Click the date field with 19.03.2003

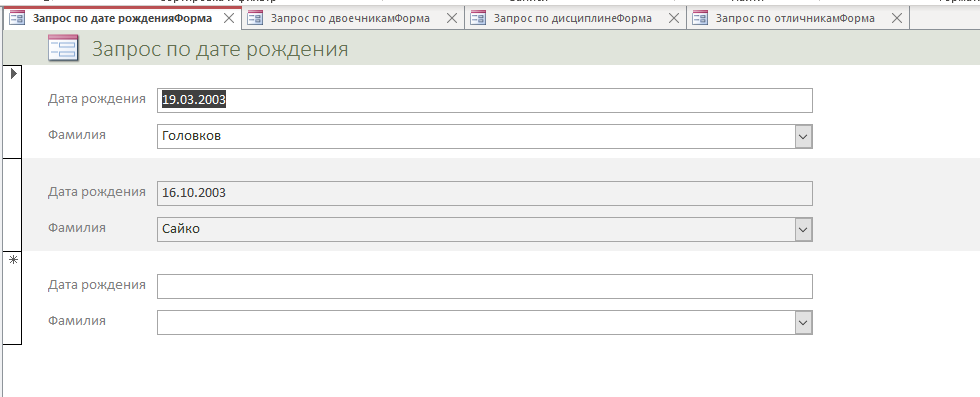click(484, 100)
